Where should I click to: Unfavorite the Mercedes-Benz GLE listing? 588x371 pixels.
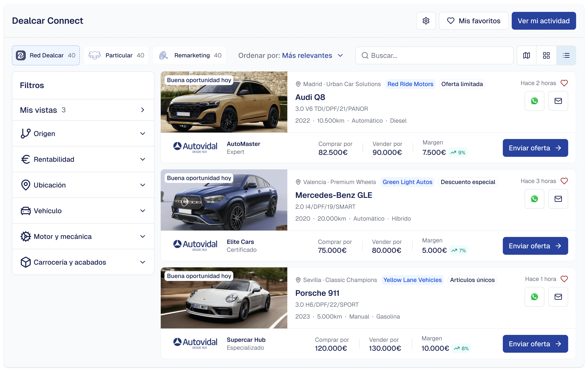(564, 181)
